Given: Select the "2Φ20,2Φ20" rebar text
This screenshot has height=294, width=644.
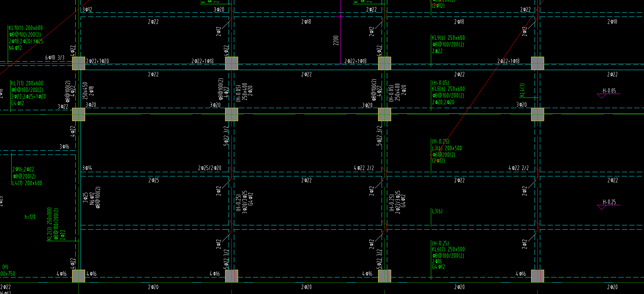Looking at the screenshot, I should (443, 102).
